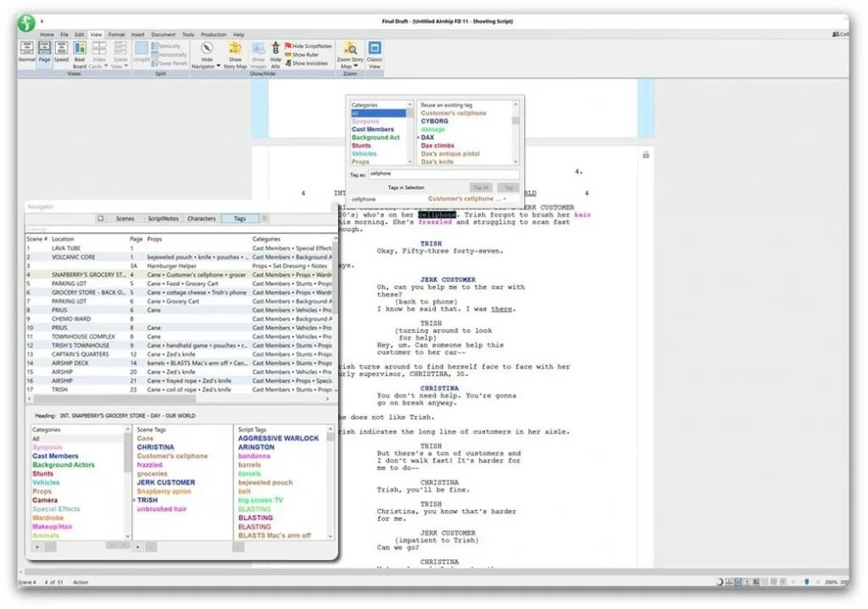Open the Home ribbon tab
This screenshot has height=609, width=868.
click(x=47, y=34)
